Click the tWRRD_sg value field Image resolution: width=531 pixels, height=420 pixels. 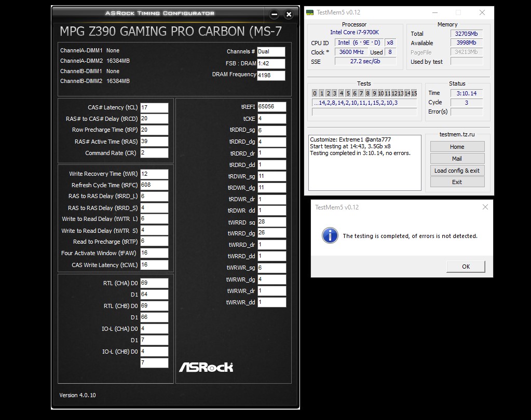pos(271,222)
